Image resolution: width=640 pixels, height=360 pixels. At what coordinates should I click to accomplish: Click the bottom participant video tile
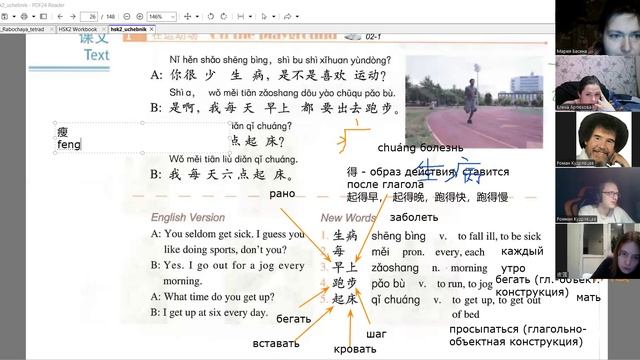(x=598, y=251)
